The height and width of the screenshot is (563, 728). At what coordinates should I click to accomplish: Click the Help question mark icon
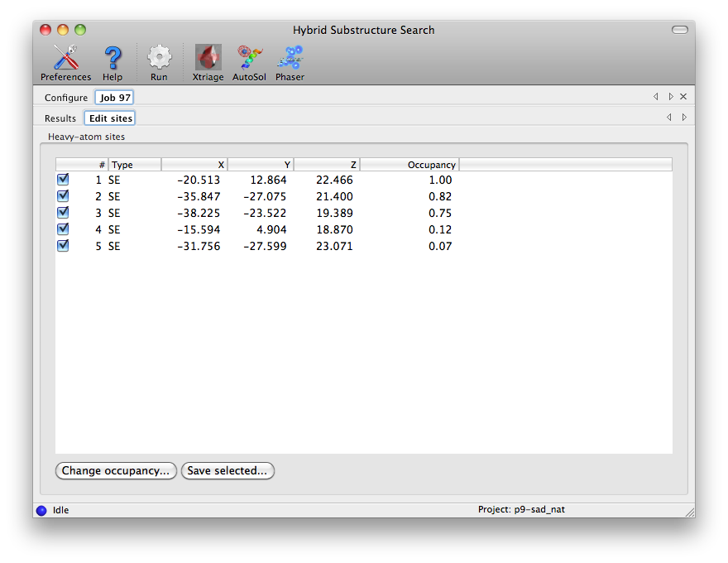click(113, 63)
